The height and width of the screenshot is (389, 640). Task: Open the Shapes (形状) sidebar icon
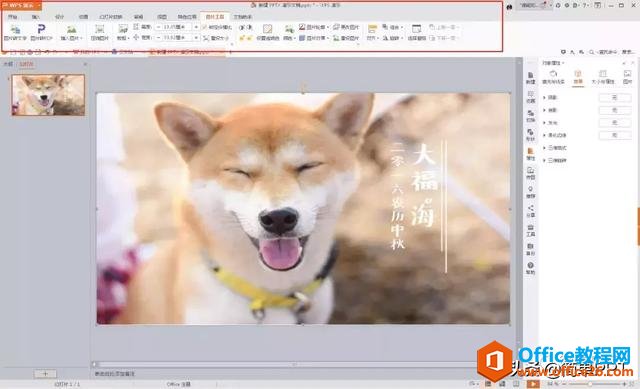pos(530,135)
